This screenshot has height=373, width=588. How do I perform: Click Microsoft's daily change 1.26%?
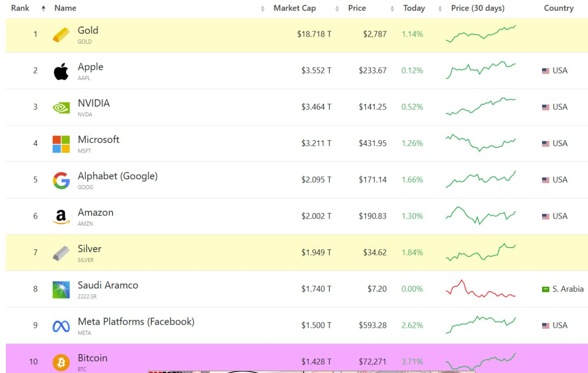tap(412, 143)
